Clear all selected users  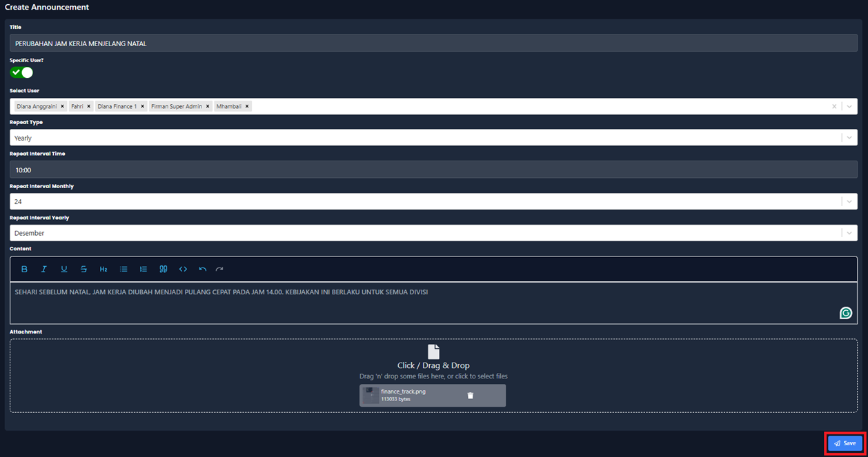click(834, 106)
